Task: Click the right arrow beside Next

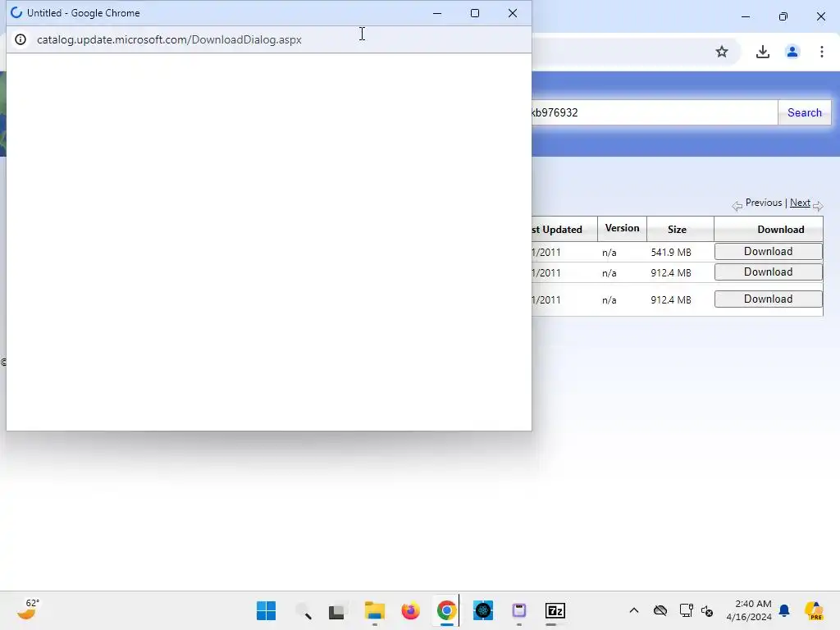Action: [818, 206]
